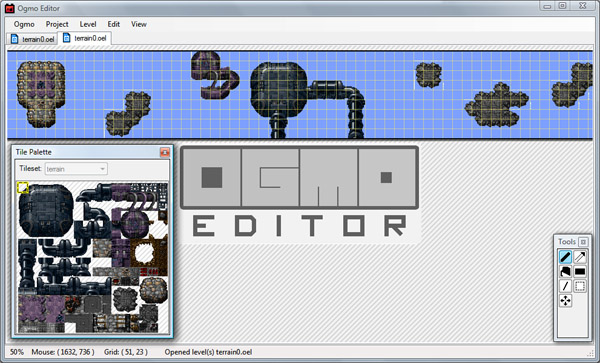
Task: Open the Level menu
Action: click(88, 24)
